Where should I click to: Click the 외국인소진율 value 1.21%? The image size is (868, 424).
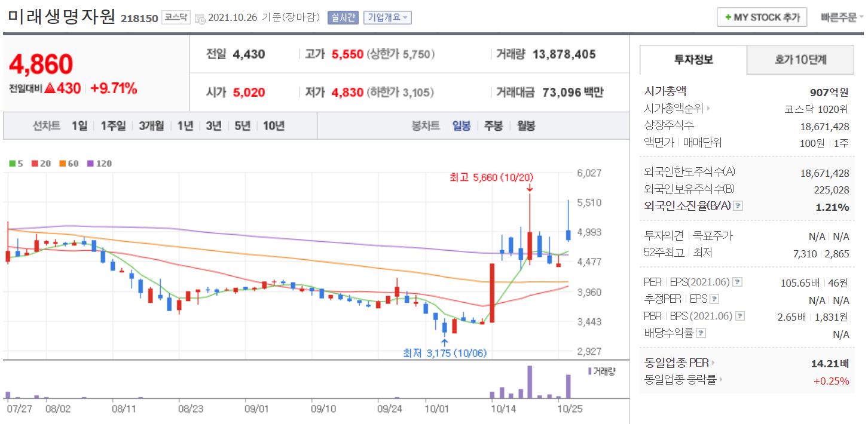832,207
